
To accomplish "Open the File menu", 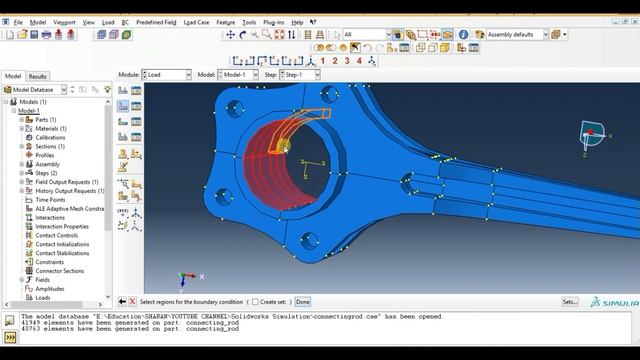I will click(x=18, y=22).
